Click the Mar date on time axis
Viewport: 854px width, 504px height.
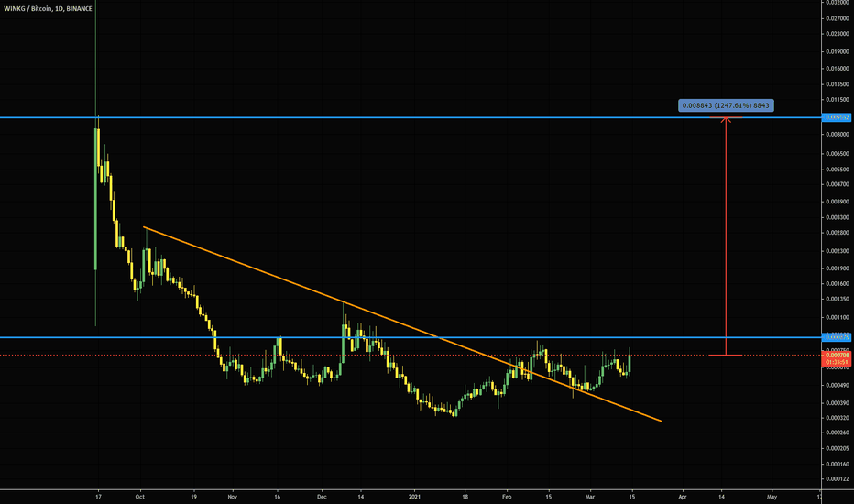point(590,497)
